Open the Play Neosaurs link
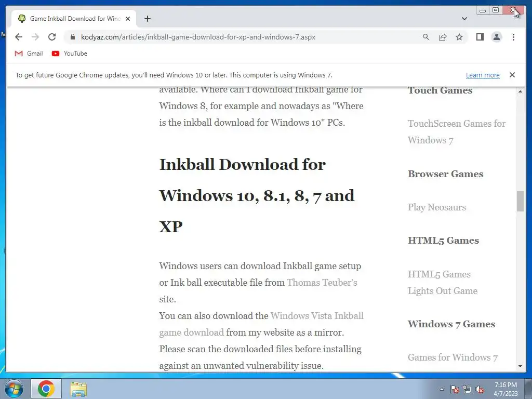The image size is (532, 399). click(x=436, y=207)
